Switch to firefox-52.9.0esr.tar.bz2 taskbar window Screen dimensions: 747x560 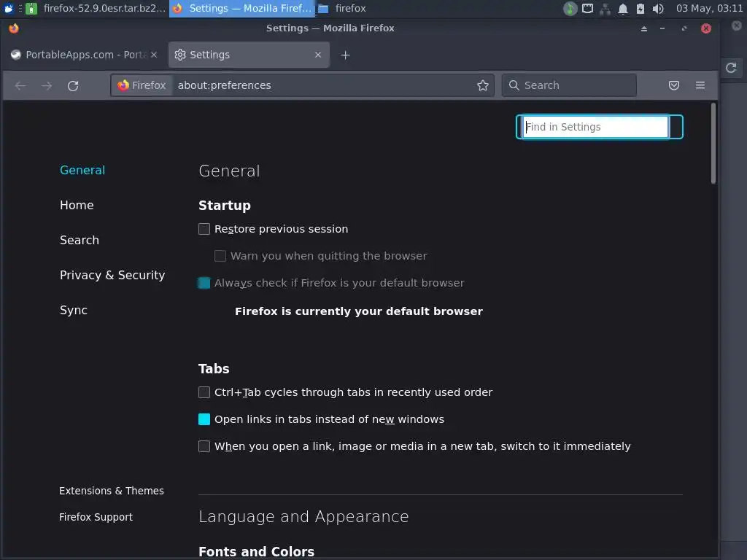pyautogui.click(x=96, y=9)
